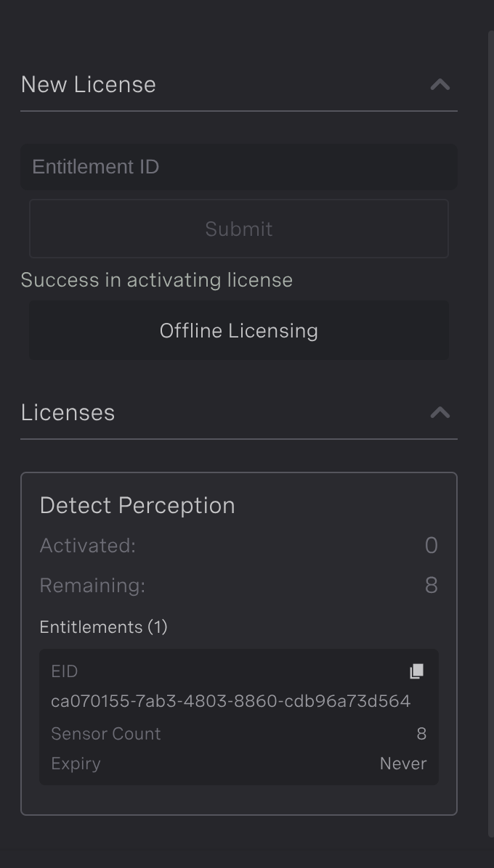494x868 pixels.
Task: Open Offline Licensing
Action: [x=239, y=330]
